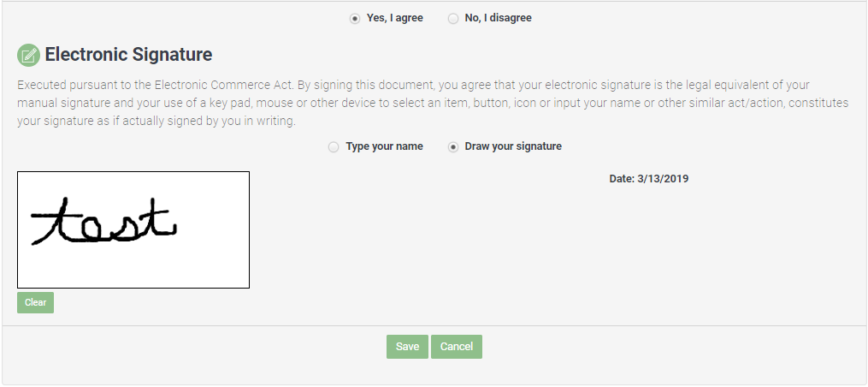Save the electronic signature
Image resolution: width=868 pixels, height=387 pixels.
click(x=407, y=347)
